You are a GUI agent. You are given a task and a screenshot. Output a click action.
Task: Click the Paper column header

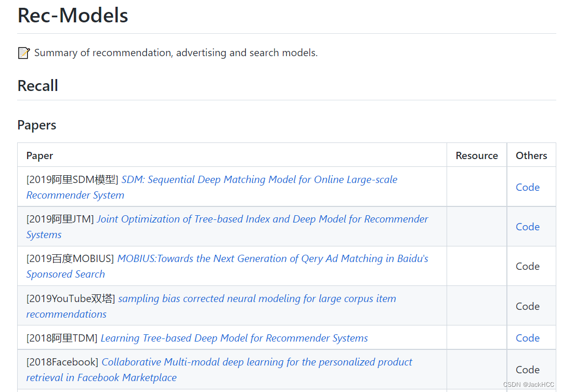coord(40,155)
